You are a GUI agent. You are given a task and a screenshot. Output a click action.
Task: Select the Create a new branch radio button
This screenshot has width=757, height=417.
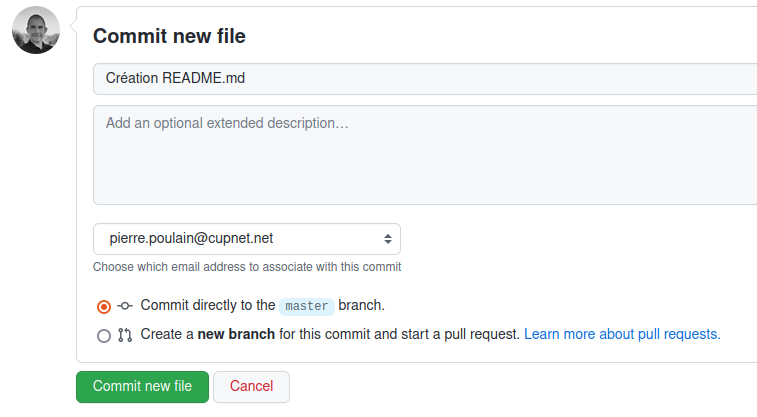(x=104, y=335)
